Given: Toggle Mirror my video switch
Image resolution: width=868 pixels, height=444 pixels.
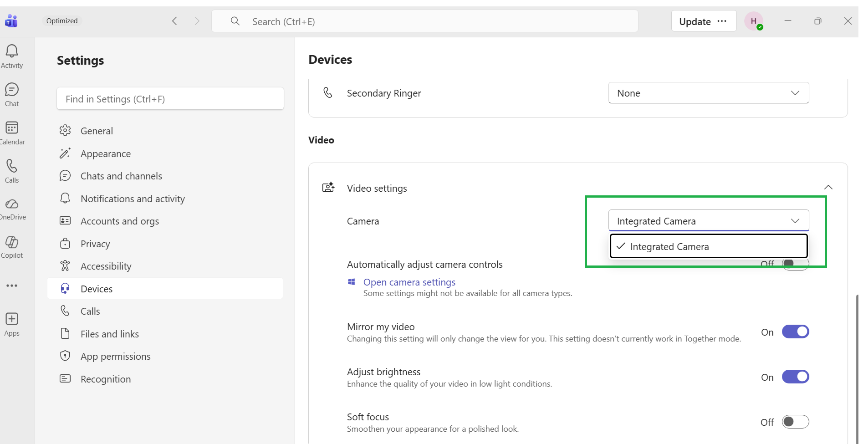Looking at the screenshot, I should [x=795, y=332].
